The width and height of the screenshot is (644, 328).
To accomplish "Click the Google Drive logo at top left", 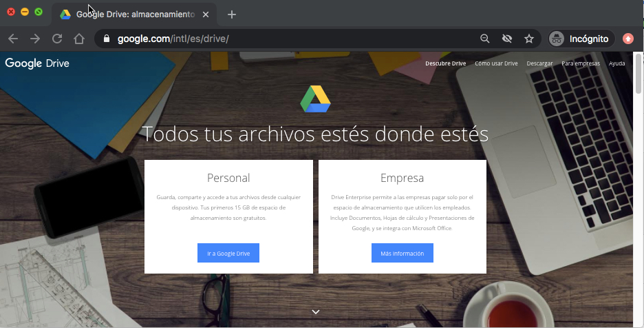I will [x=37, y=63].
